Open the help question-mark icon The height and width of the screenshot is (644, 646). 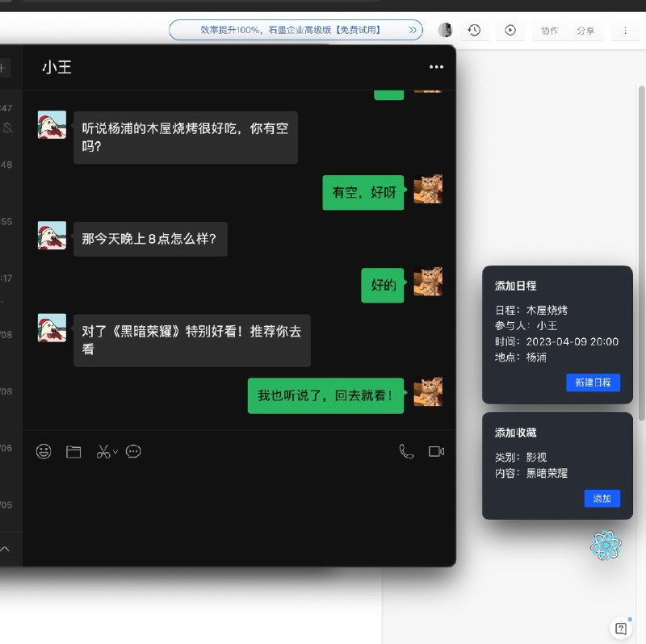[620, 628]
